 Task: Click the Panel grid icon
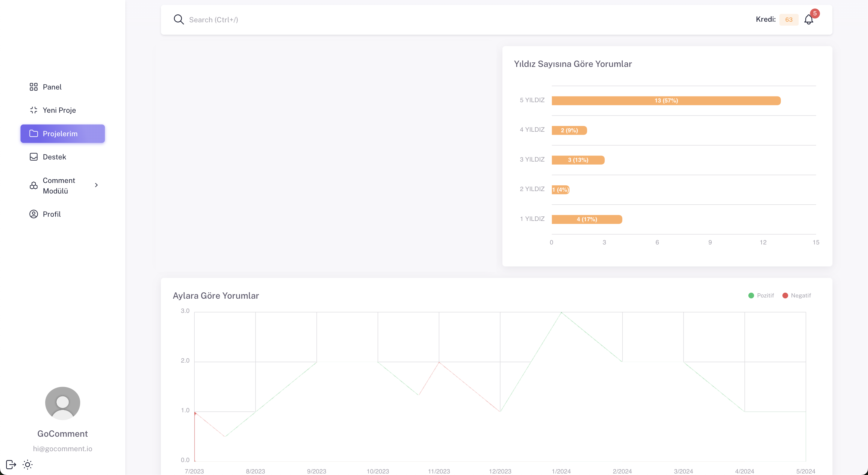(x=34, y=87)
